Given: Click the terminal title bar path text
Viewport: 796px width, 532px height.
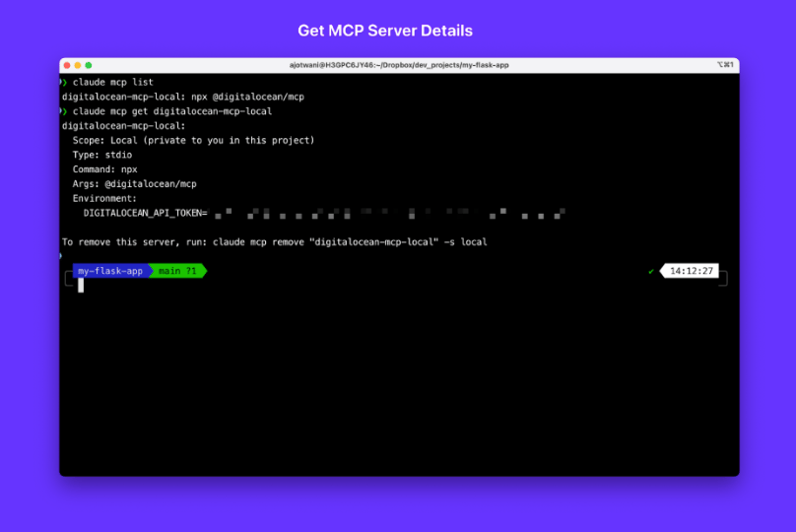Looking at the screenshot, I should pos(399,65).
